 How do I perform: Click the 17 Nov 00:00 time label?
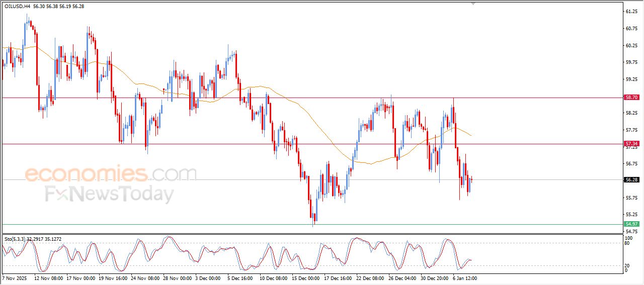coord(81,278)
